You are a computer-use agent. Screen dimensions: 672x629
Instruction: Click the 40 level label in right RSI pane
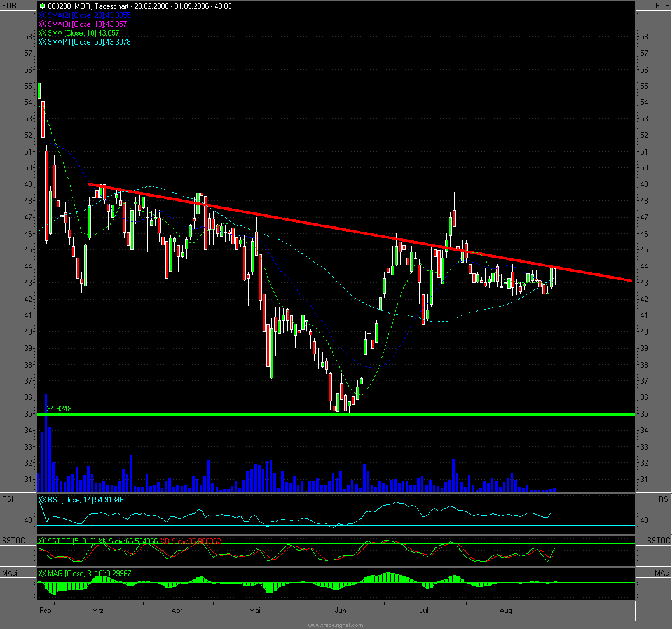pyautogui.click(x=644, y=520)
